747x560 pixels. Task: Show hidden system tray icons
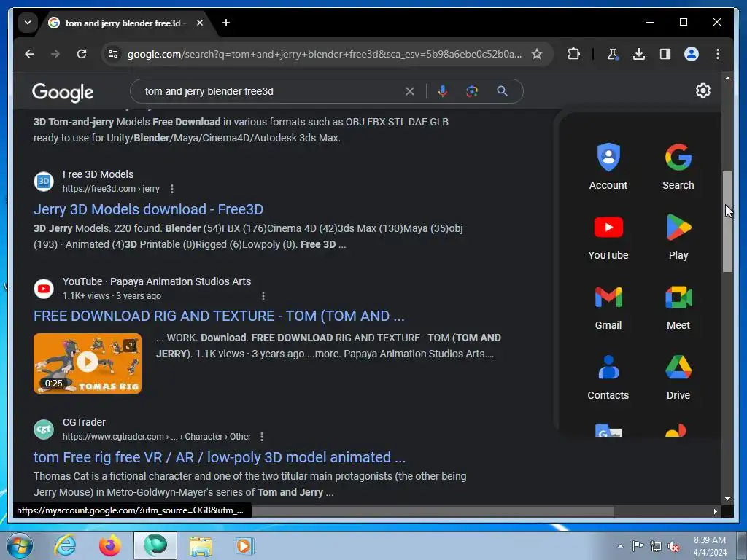tap(620, 546)
